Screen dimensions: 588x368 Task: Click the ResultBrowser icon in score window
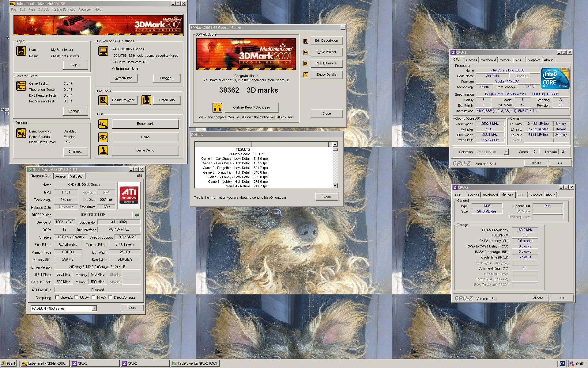pyautogui.click(x=306, y=63)
